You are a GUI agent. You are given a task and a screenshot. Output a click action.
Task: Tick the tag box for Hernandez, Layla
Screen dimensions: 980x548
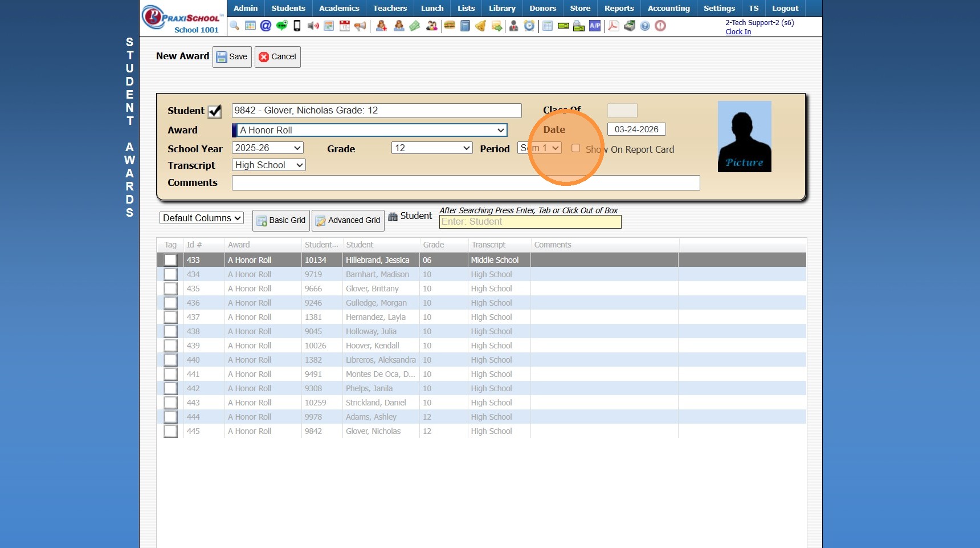click(170, 317)
